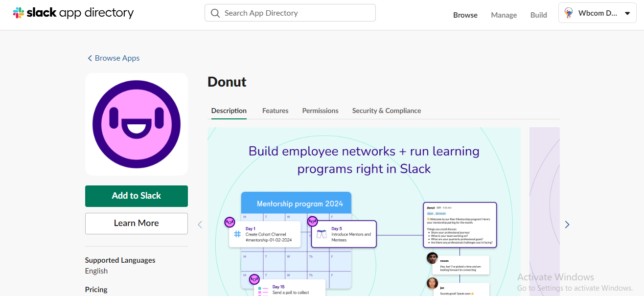Open the Permissions tab

click(x=321, y=111)
